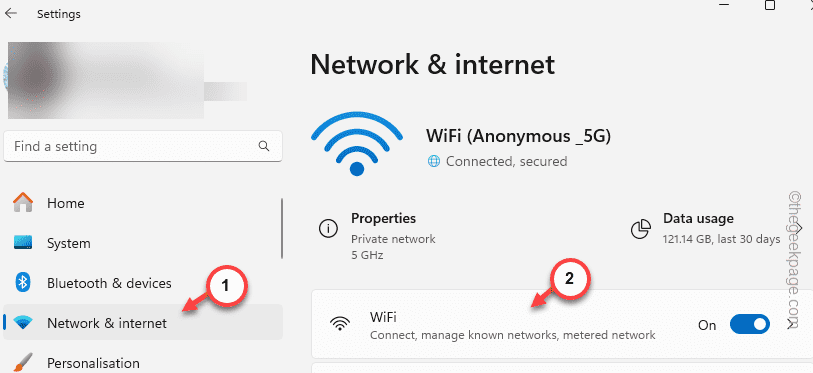The width and height of the screenshot is (813, 373).
Task: Turn off the WiFi toggle switch
Action: click(x=749, y=325)
